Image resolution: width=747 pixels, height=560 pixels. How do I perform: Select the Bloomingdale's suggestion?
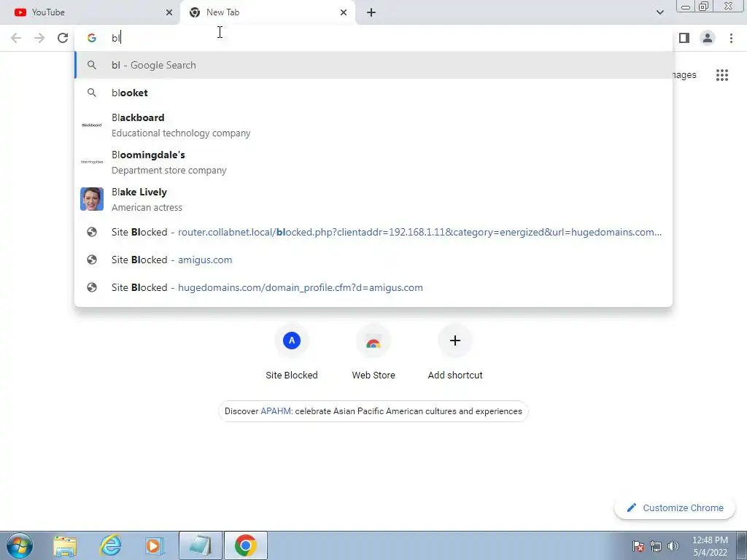[x=373, y=163]
